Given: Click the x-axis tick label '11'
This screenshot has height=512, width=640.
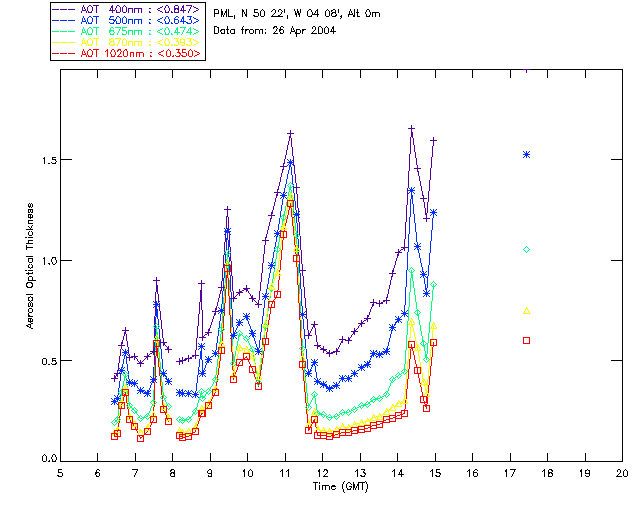Looking at the screenshot, I should (285, 473).
